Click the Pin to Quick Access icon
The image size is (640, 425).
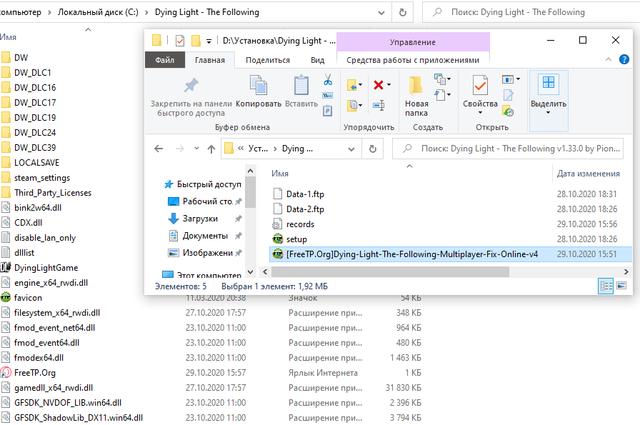pos(191,85)
